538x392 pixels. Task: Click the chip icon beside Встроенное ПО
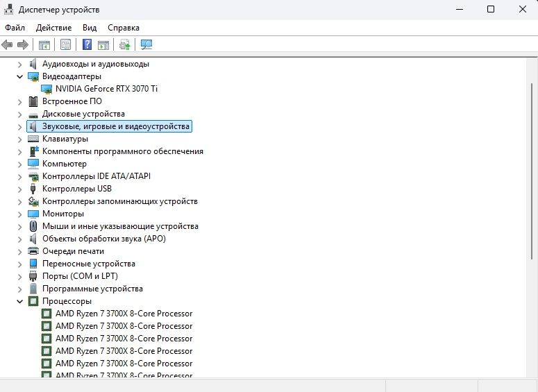33,101
